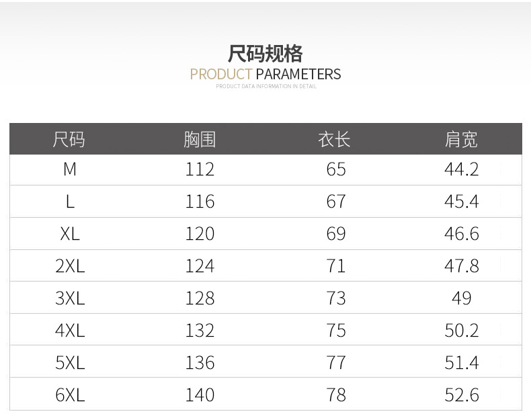Click the 衣长 column header
Screen dimensions: 531x420
335,140
